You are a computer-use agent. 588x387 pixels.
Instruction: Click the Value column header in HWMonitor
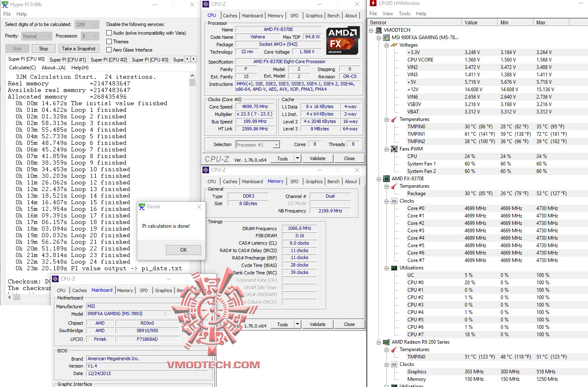pyautogui.click(x=479, y=23)
